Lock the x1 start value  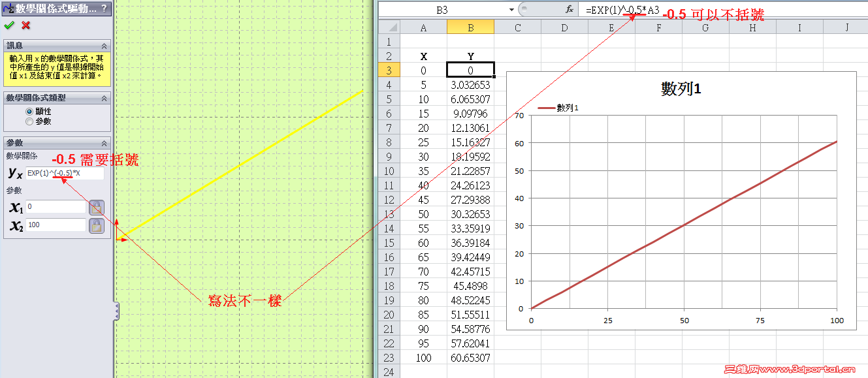pos(97,208)
